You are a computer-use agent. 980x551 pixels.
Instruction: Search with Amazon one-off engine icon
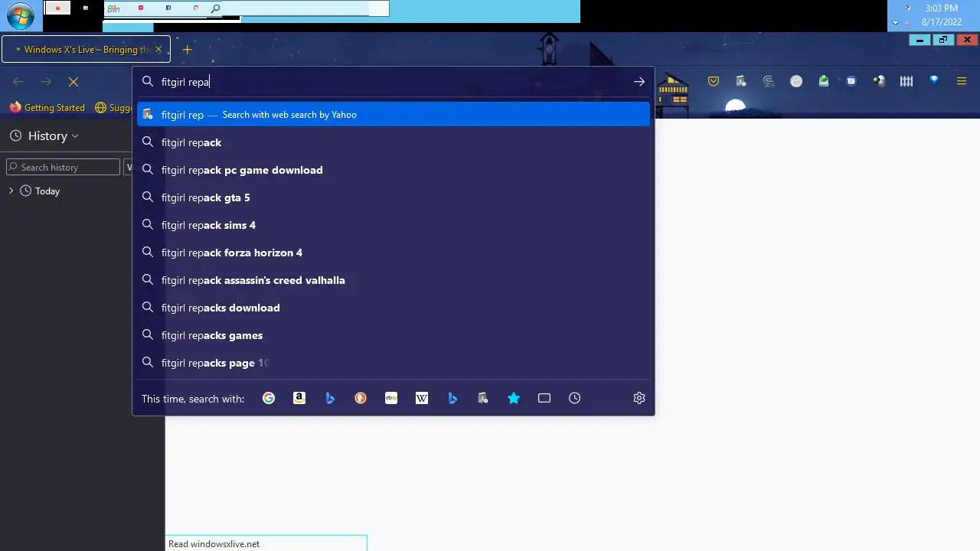click(x=299, y=398)
